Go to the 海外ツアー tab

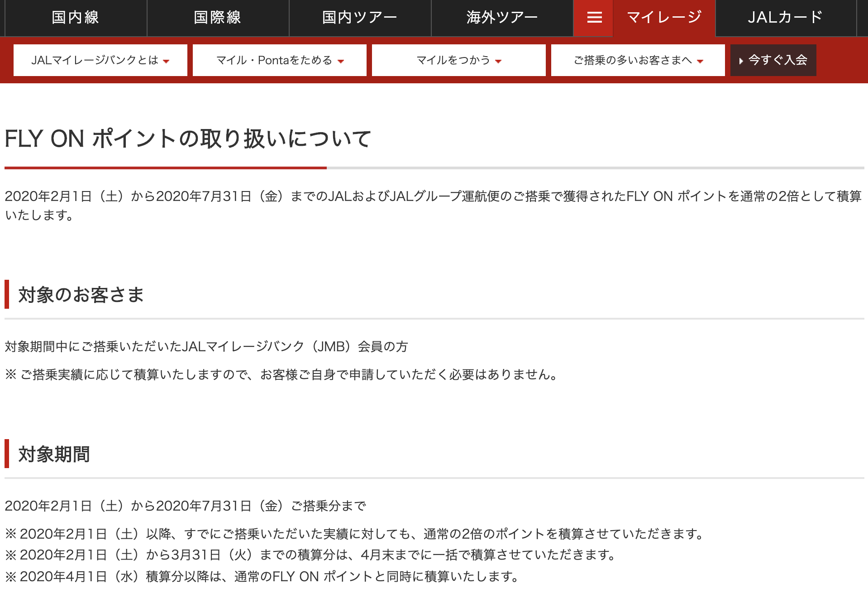[x=502, y=18]
